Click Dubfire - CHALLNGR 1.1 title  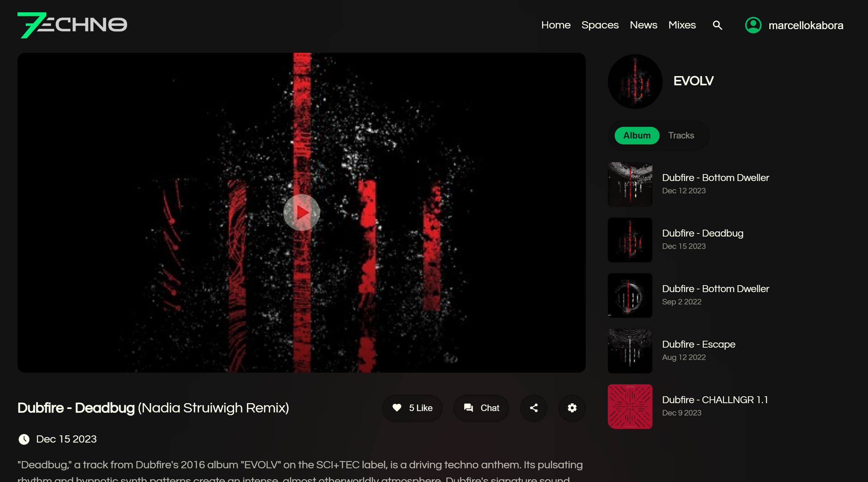tap(715, 400)
